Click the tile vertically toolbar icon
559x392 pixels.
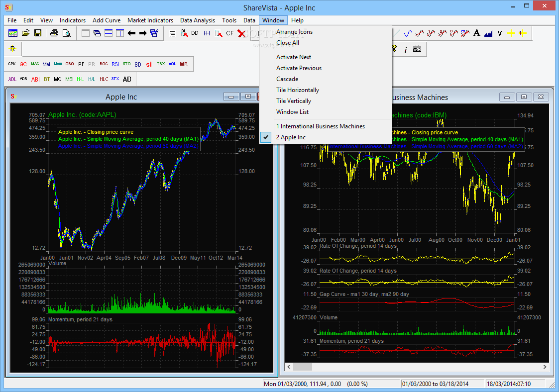click(x=120, y=33)
